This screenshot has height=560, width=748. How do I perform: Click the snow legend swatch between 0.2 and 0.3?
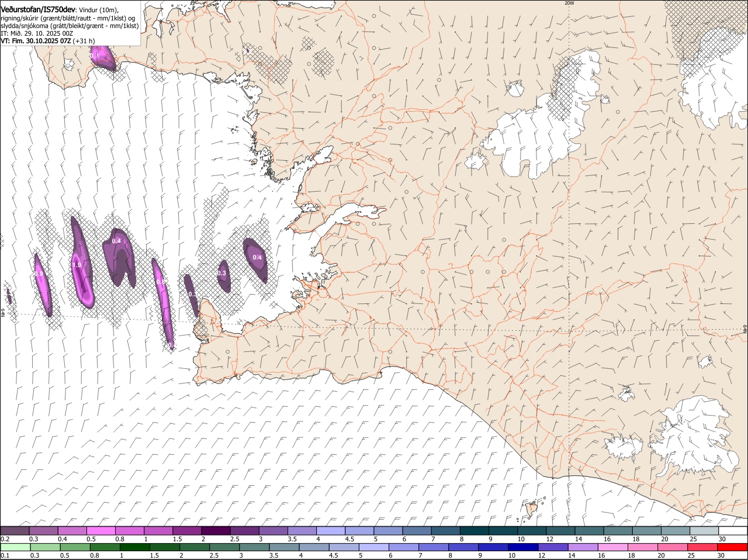coord(15,531)
